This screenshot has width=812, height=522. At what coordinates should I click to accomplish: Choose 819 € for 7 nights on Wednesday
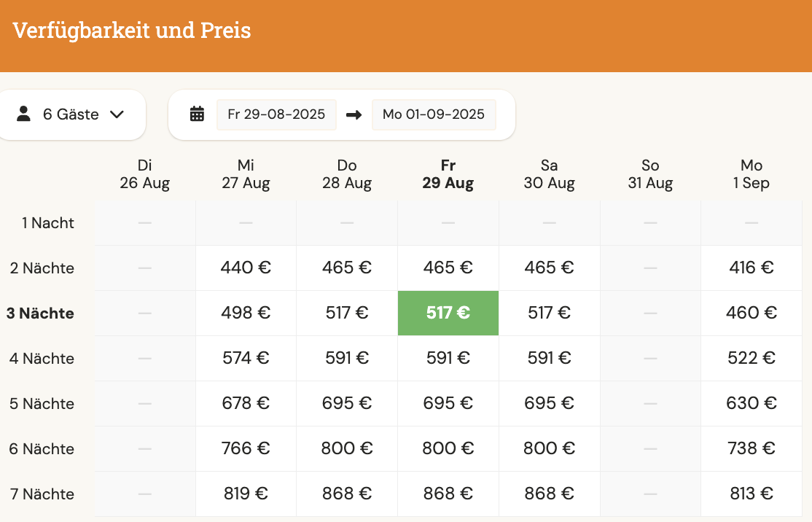246,494
